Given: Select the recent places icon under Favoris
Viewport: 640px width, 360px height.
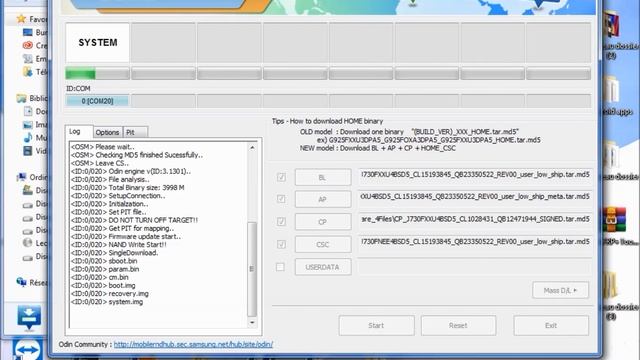Looking at the screenshot, I should [28, 59].
